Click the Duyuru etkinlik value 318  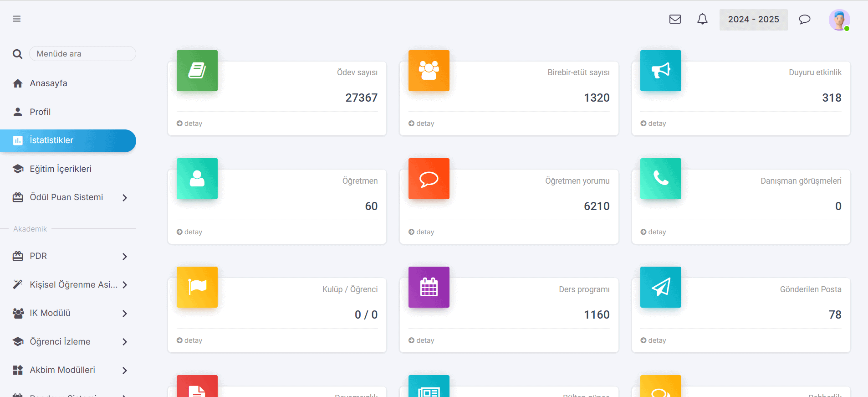point(832,98)
